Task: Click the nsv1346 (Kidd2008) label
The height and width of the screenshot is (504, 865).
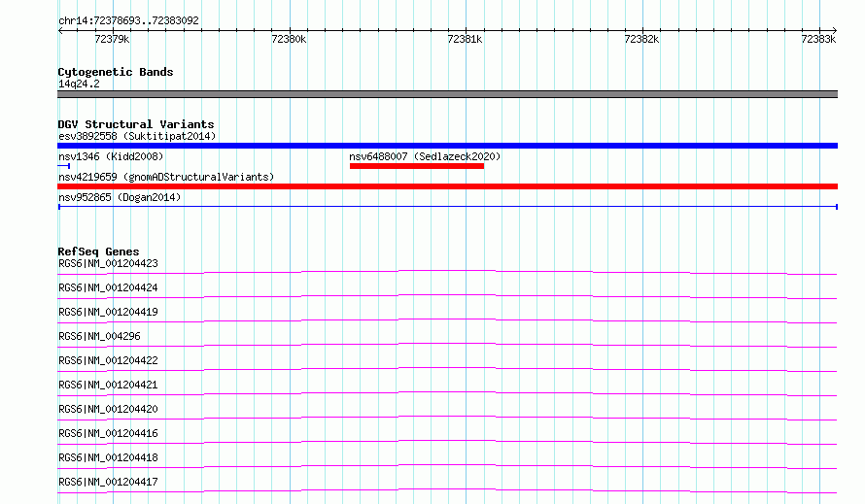Action: (111, 156)
